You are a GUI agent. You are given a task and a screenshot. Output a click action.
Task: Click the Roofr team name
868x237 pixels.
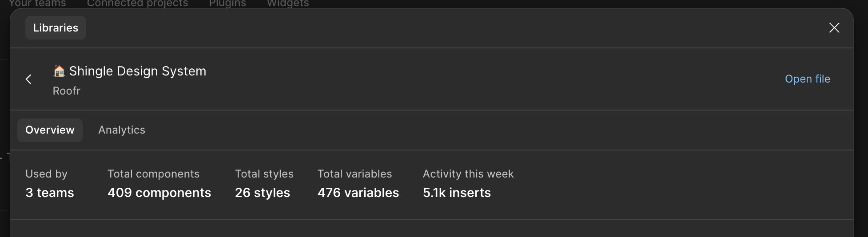coord(67,91)
